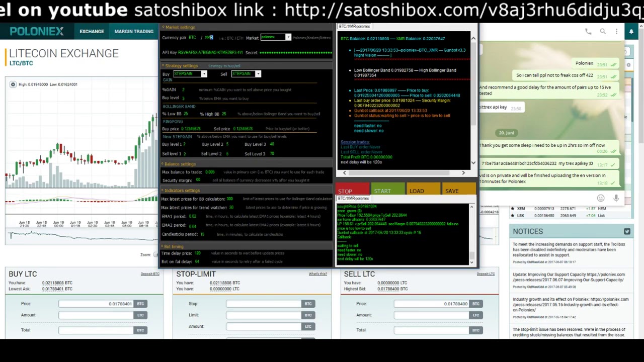644x362 pixels.
Task: Open the three-dot menu in chat window
Action: (x=616, y=32)
